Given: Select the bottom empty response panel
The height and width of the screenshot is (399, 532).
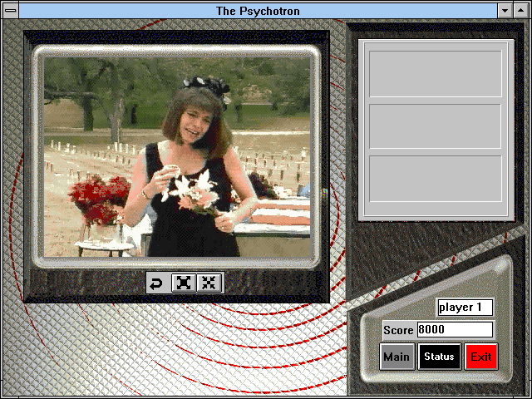Looking at the screenshot, I should click(436, 179).
